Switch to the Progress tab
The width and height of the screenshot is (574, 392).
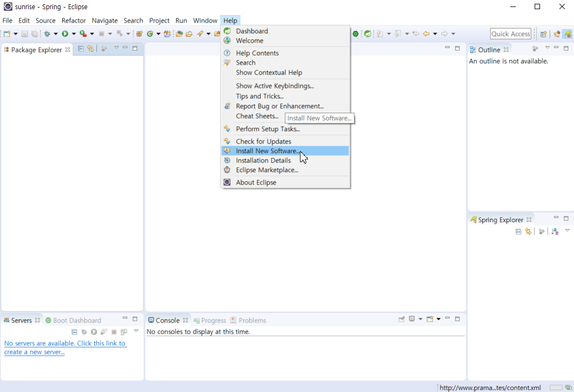210,320
